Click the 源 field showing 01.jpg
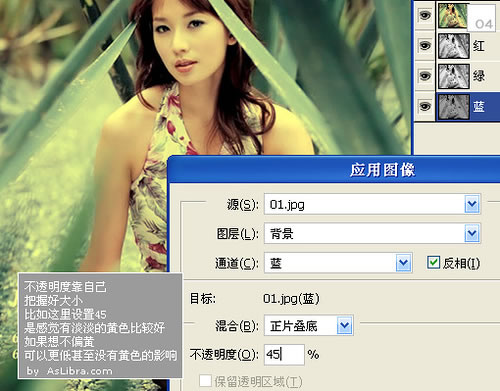Screen dimensions: 500x391 tap(372, 204)
